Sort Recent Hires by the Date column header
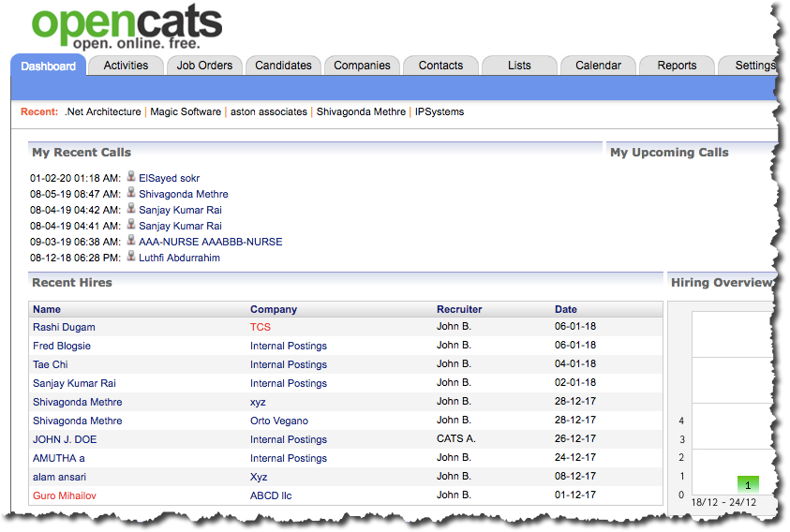This screenshot has width=790, height=532. [566, 309]
